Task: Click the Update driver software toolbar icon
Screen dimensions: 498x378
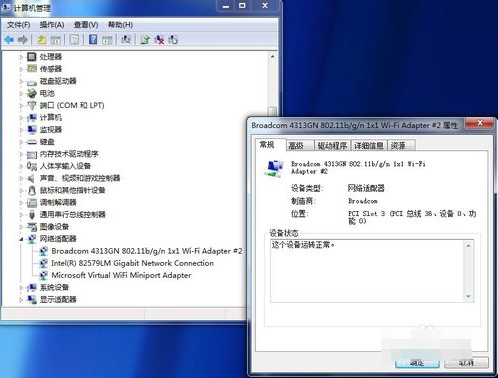Action: coord(145,40)
